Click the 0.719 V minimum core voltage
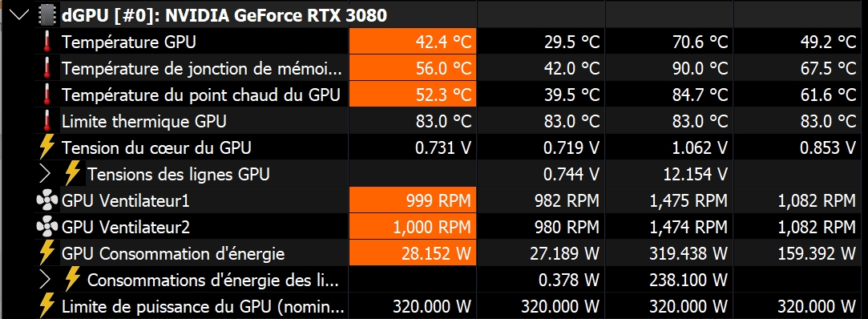The image size is (868, 319). point(571,147)
